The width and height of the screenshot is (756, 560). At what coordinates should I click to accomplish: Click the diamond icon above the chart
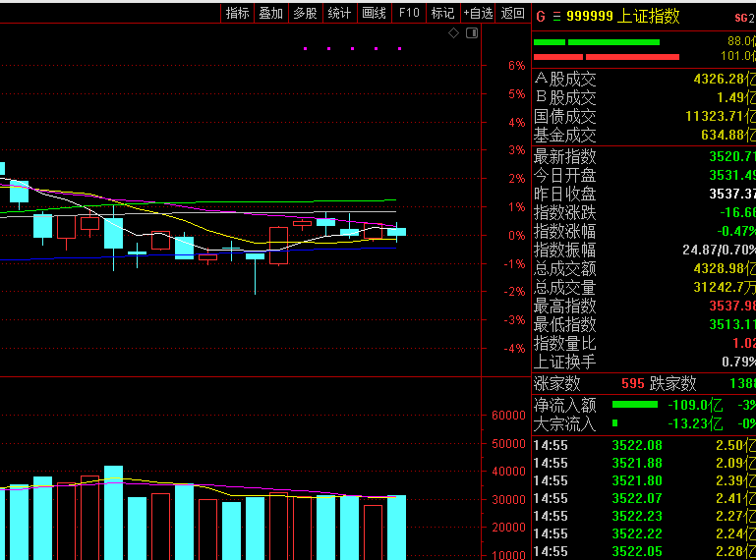coord(453,33)
